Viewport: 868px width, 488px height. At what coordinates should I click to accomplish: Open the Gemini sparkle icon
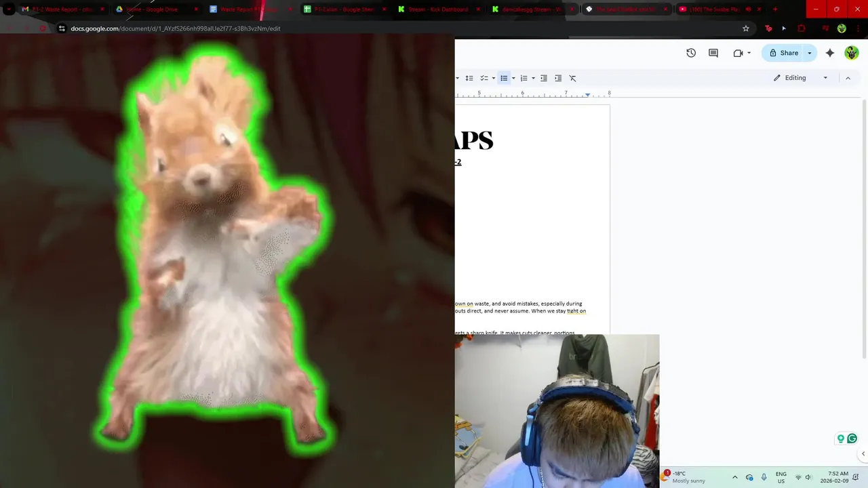pos(830,53)
